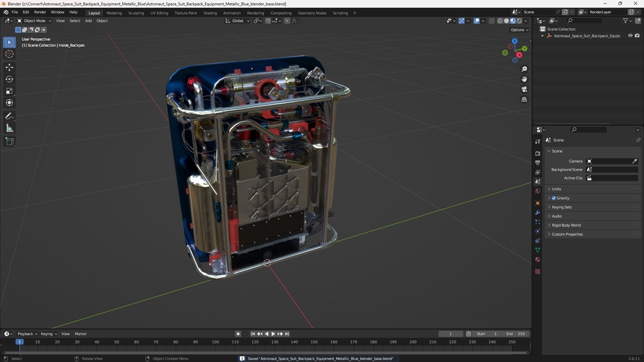The width and height of the screenshot is (644, 362).
Task: Toggle snapping magnet in header
Action: (x=268, y=21)
